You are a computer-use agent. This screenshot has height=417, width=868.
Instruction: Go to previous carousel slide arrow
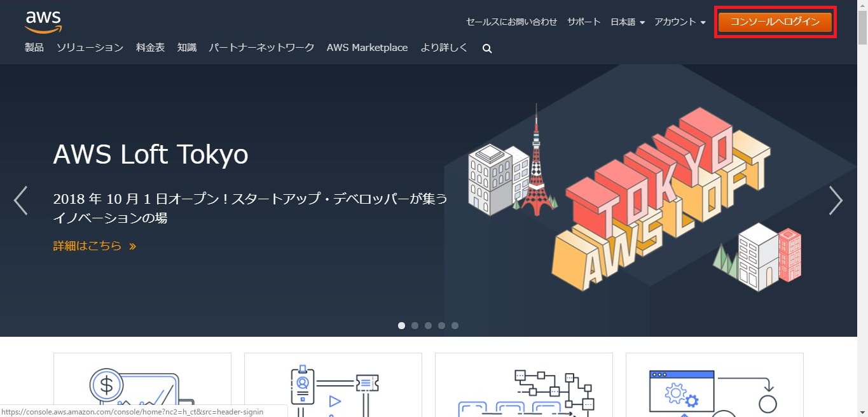point(21,201)
